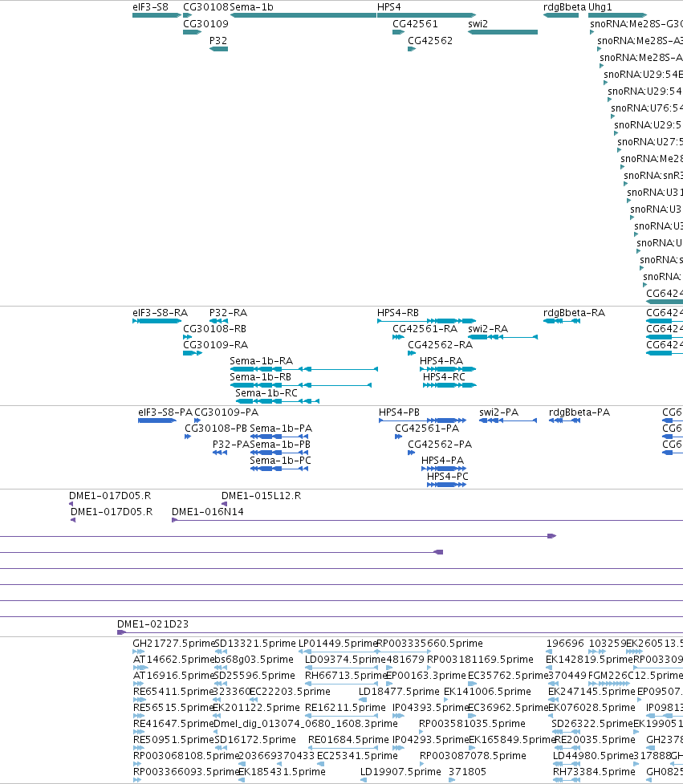Select the rdgBbeta gene bar
This screenshot has height=784, width=683.
tap(561, 15)
